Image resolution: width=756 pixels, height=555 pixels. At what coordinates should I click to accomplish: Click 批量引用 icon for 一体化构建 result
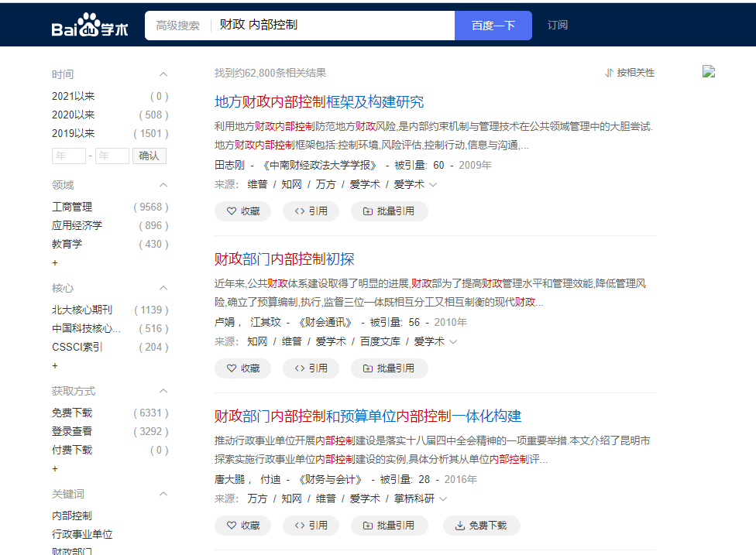368,525
